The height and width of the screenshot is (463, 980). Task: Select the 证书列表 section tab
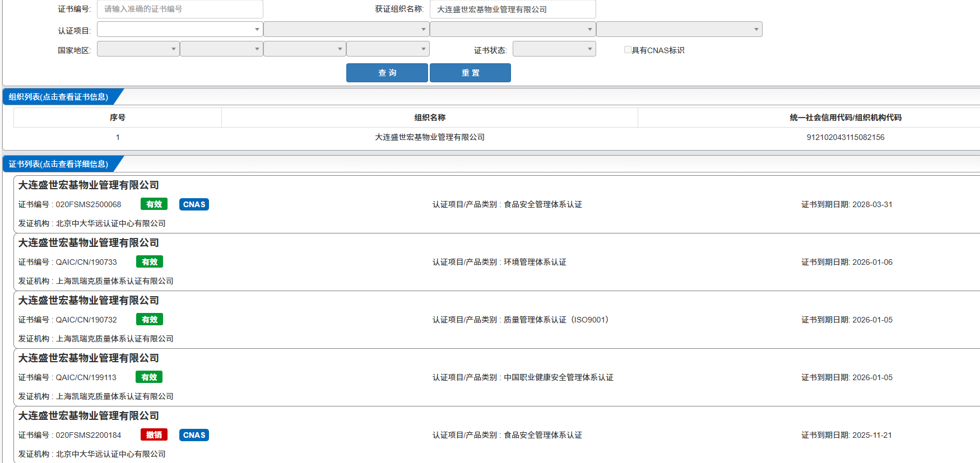click(x=58, y=164)
